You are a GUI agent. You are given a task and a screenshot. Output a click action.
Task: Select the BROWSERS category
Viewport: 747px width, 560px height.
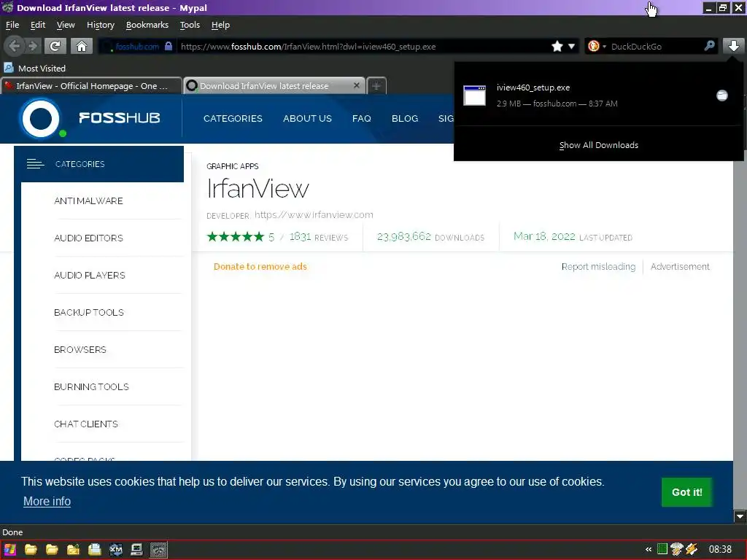tap(80, 349)
